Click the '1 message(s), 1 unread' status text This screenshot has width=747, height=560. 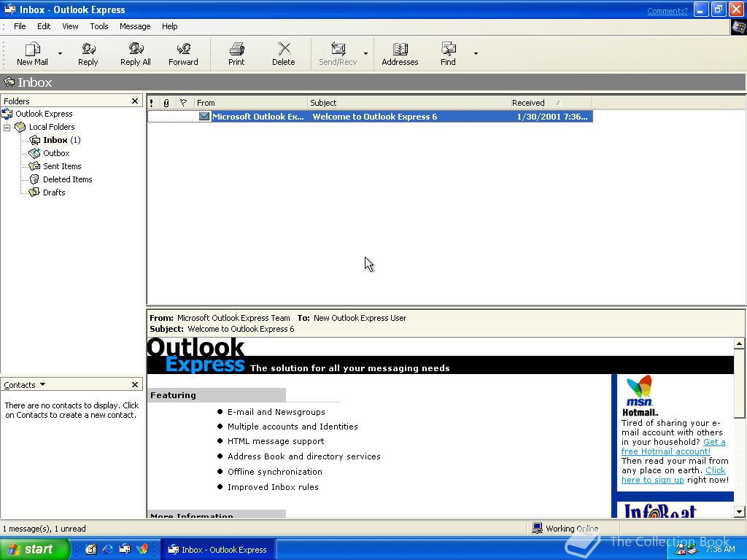(x=44, y=529)
